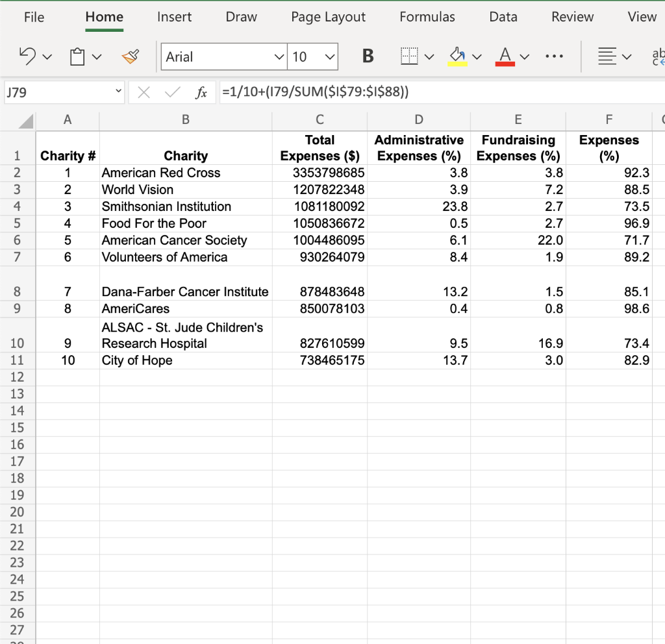The height and width of the screenshot is (644, 665).
Task: Switch to the Formulas ribbon tab
Action: click(427, 17)
